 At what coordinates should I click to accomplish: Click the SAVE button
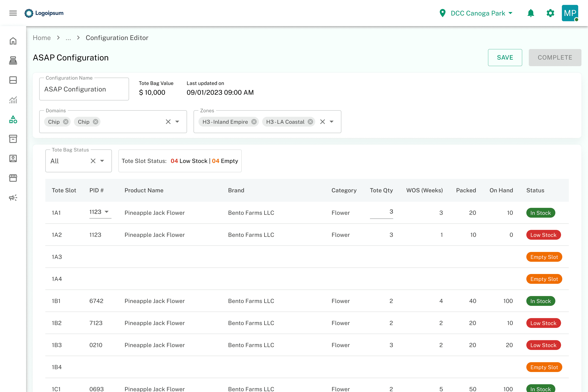tap(505, 58)
